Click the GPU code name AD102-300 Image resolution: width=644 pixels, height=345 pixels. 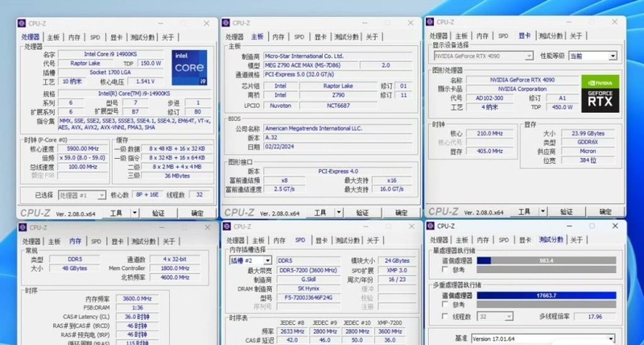pyautogui.click(x=490, y=98)
